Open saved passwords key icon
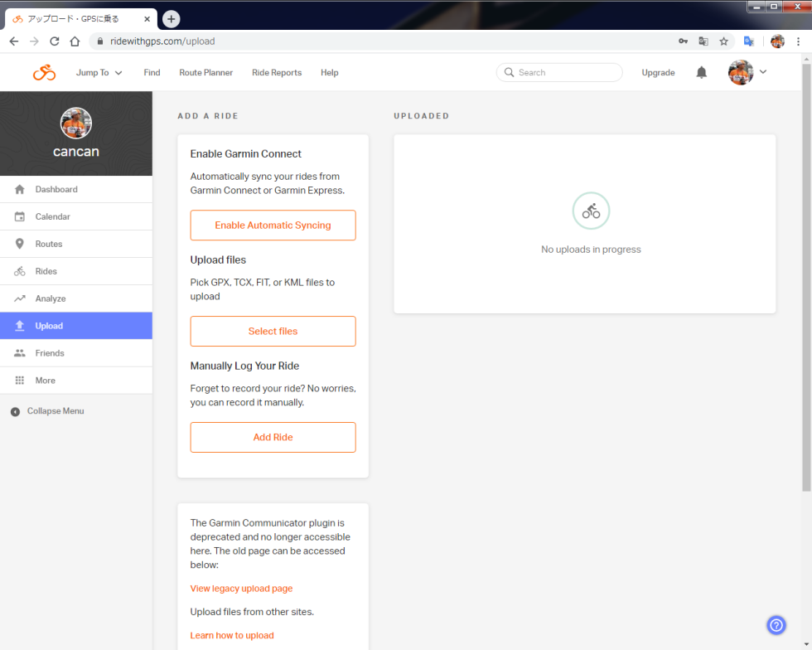 pyautogui.click(x=683, y=41)
